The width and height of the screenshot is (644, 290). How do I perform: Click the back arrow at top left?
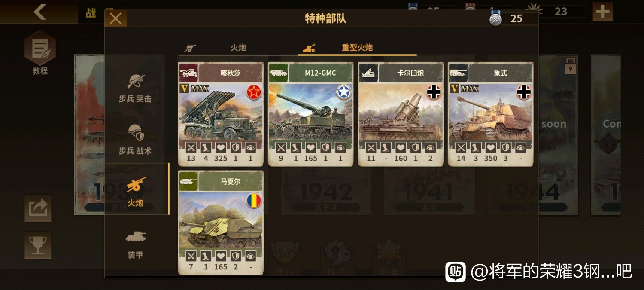39,12
